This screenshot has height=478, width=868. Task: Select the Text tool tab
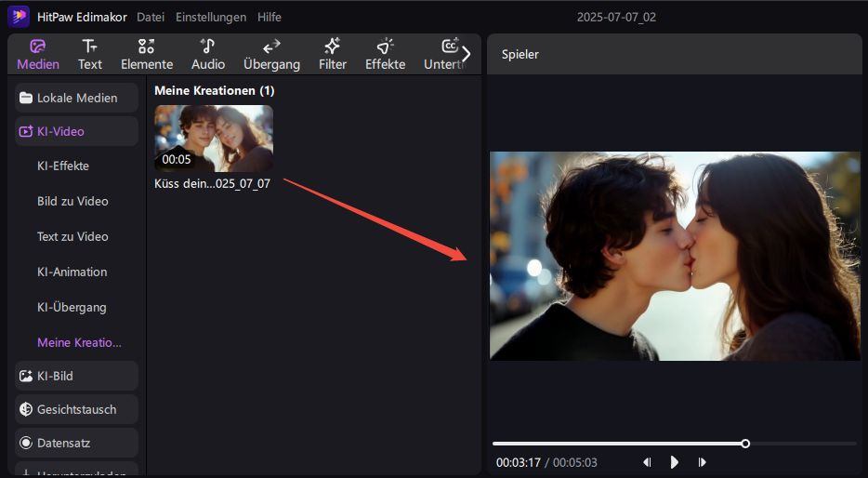tap(90, 54)
